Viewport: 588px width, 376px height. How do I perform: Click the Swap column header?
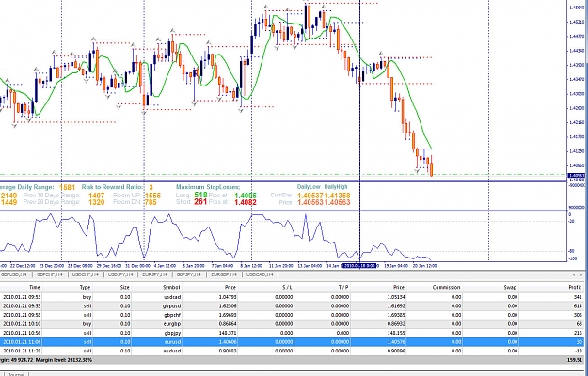coord(510,288)
